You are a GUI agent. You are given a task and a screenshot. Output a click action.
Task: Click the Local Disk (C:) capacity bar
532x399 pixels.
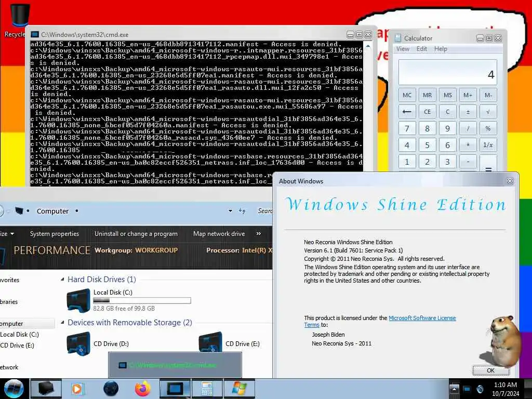point(142,301)
